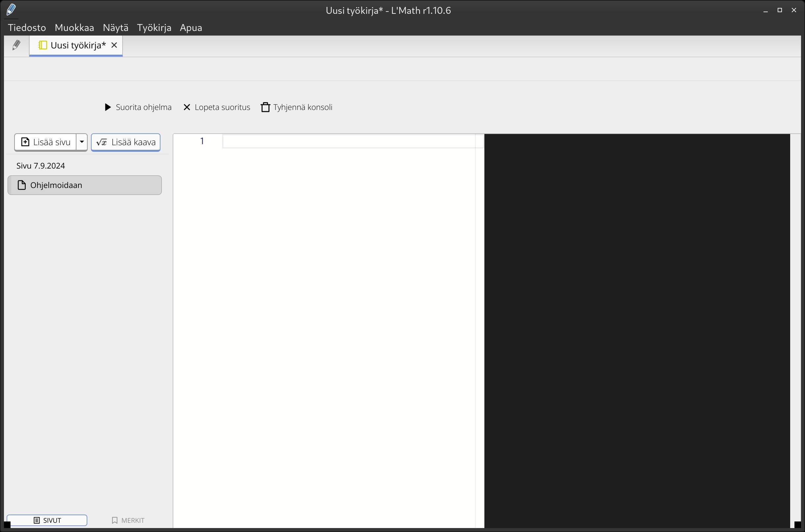The image size is (805, 532).
Task: Open the Muokkaa menu
Action: coord(74,27)
